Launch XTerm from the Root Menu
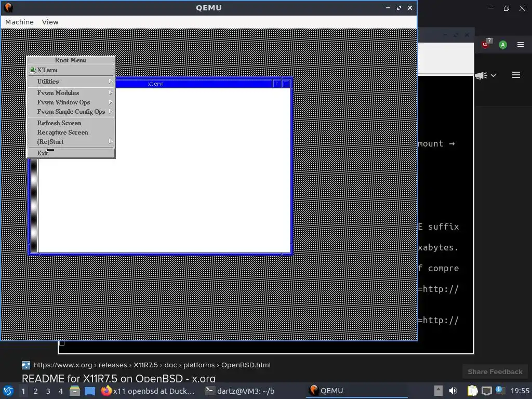 coord(71,70)
